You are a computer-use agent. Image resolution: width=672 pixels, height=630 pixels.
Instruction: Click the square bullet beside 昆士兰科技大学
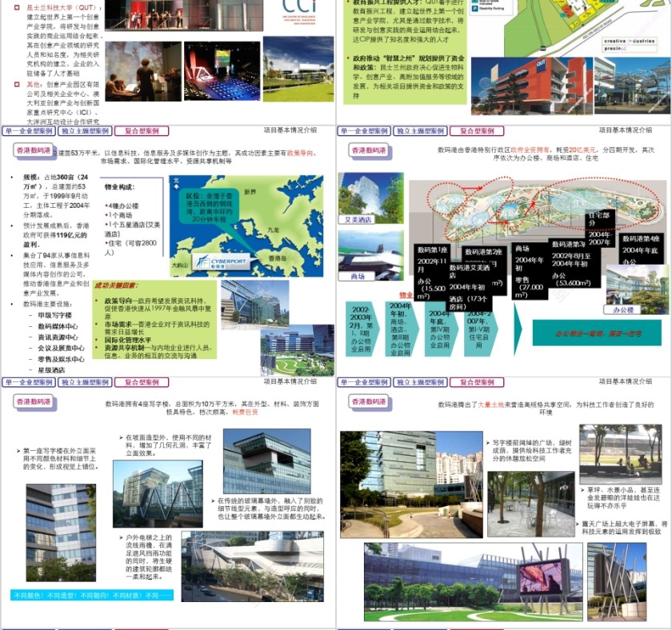17,8
